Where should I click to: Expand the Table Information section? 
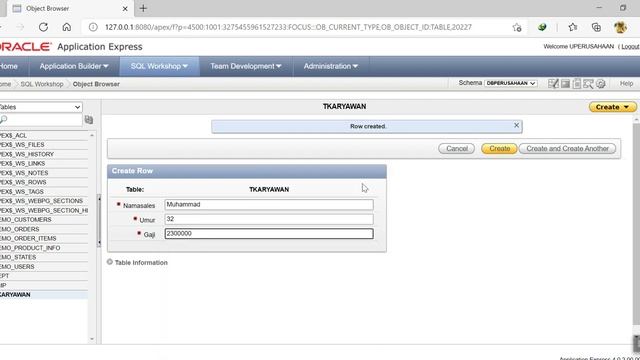coord(110,262)
